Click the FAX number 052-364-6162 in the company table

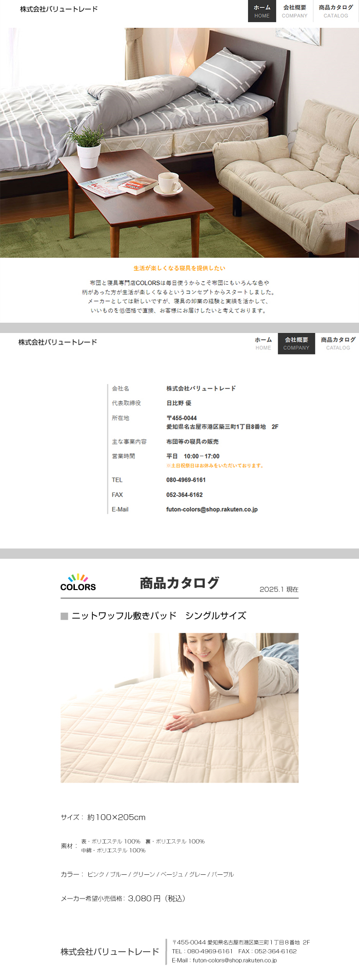184,495
